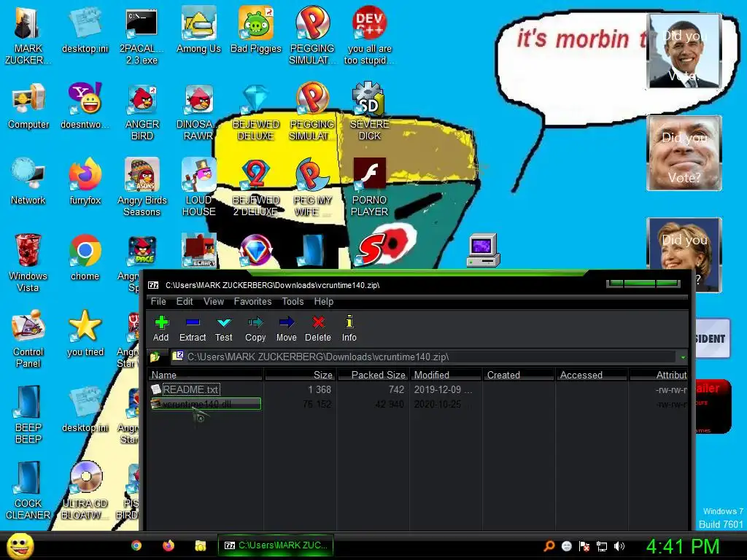Sort by the Created column header
Viewport: 747px width, 560px height.
(x=519, y=375)
